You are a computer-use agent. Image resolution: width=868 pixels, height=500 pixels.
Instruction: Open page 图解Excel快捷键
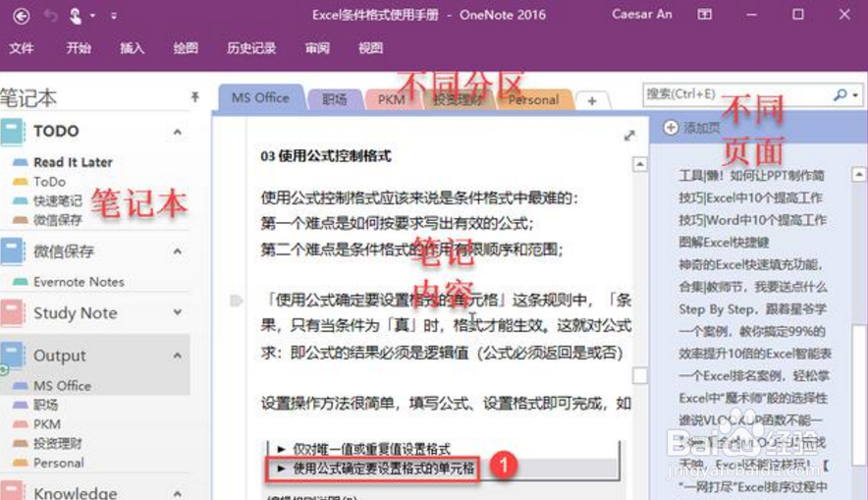[724, 242]
